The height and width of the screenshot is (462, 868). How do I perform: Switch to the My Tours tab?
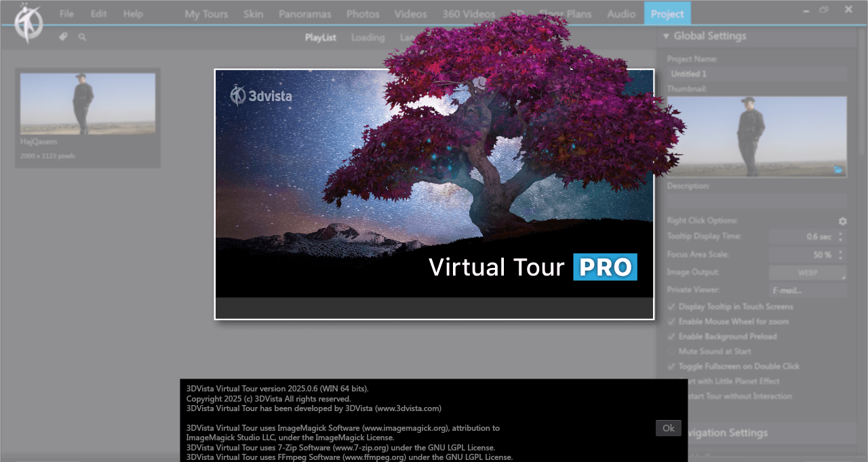click(206, 14)
